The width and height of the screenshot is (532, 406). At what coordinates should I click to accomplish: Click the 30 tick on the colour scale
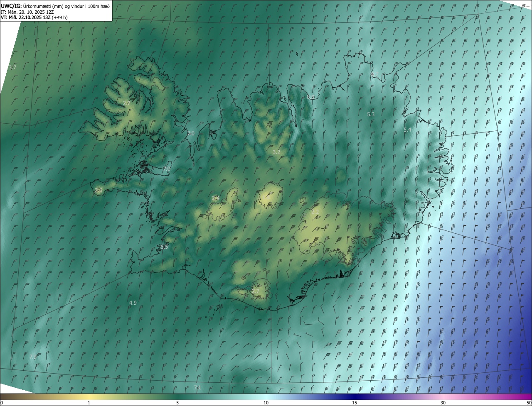[443, 403]
